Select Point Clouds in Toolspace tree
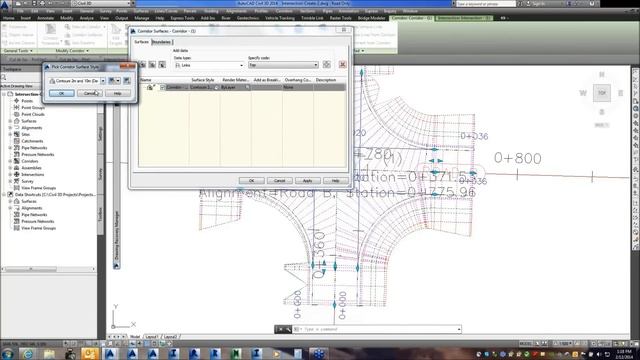The image size is (640, 360). [33, 114]
